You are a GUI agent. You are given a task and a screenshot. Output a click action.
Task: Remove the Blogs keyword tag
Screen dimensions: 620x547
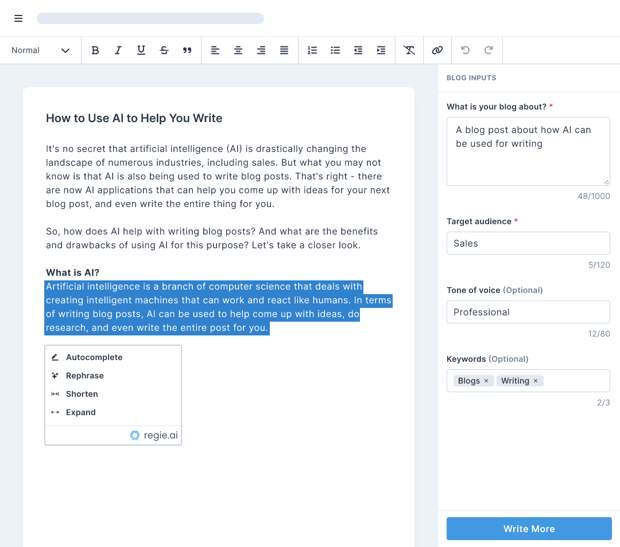[486, 380]
